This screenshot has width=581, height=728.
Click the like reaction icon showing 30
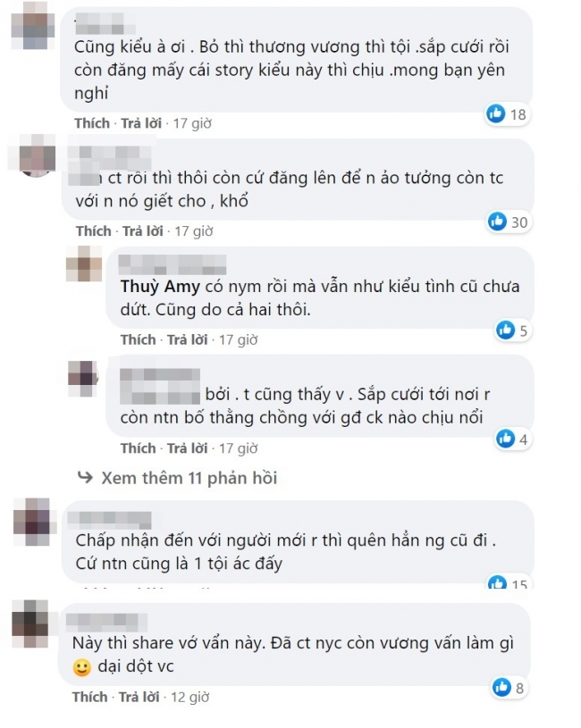point(496,222)
